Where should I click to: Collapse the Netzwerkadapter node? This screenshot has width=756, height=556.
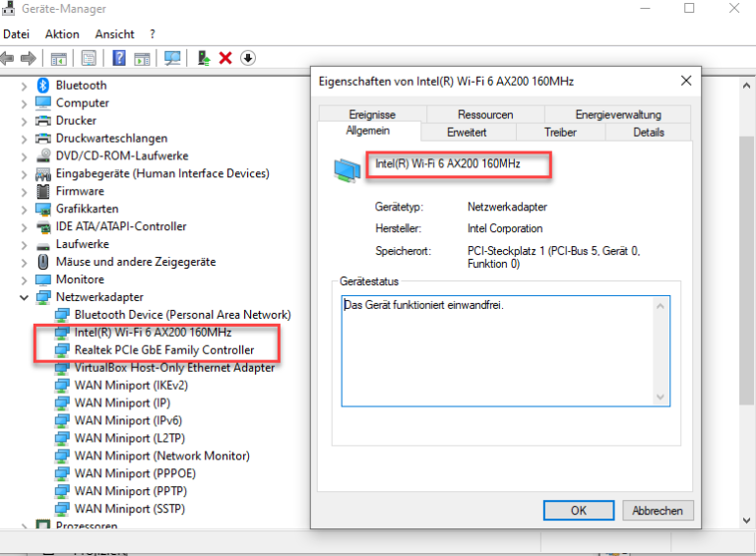click(24, 298)
